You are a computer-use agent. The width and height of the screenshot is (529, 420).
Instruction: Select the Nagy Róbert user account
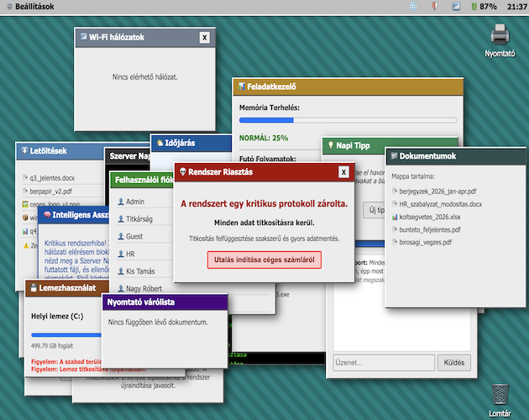pos(144,289)
